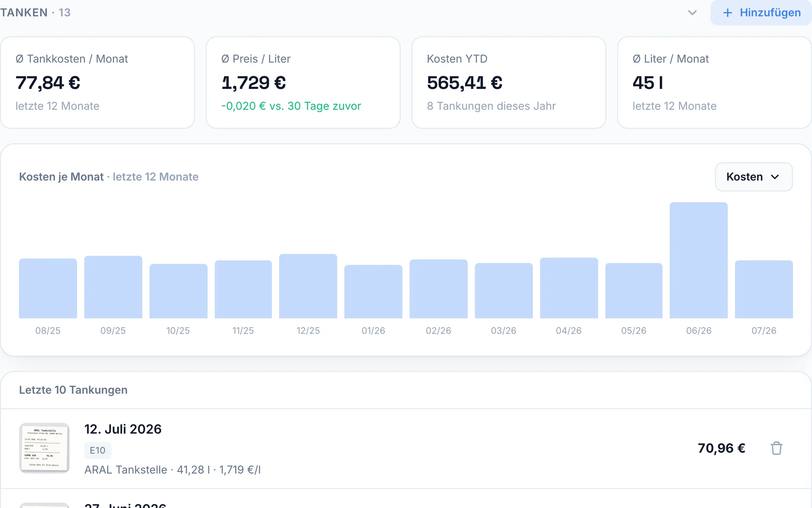Click the 12. Juli 2026 entry title

pyautogui.click(x=123, y=429)
